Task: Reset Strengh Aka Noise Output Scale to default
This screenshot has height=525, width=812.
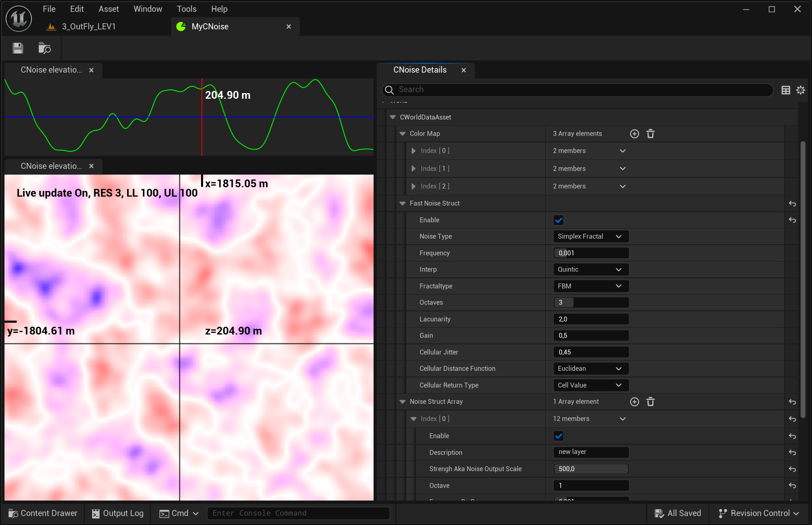Action: pyautogui.click(x=792, y=469)
